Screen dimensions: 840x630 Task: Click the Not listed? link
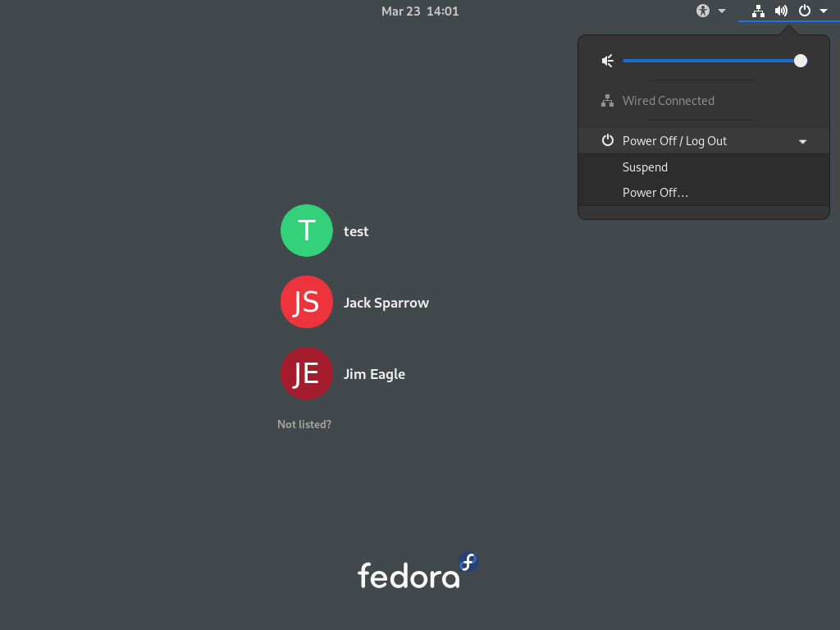(304, 424)
